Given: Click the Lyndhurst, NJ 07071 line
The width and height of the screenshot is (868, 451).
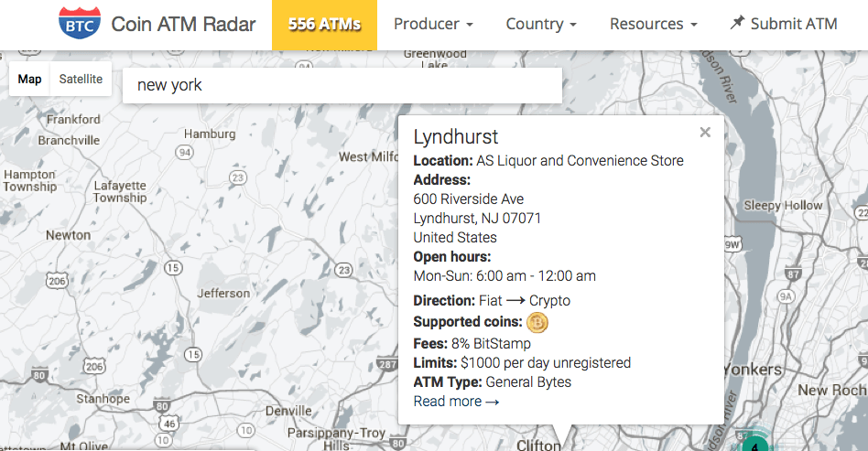Looking at the screenshot, I should click(x=477, y=218).
